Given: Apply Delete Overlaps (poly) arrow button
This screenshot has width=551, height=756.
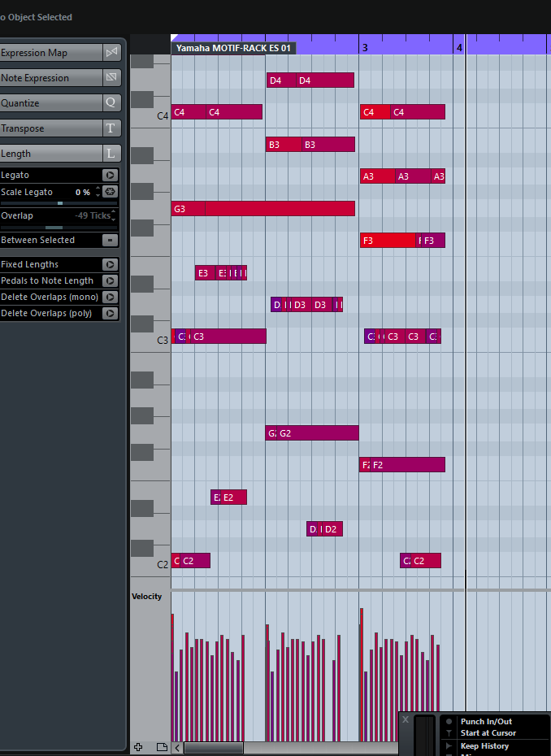Looking at the screenshot, I should click(x=110, y=314).
